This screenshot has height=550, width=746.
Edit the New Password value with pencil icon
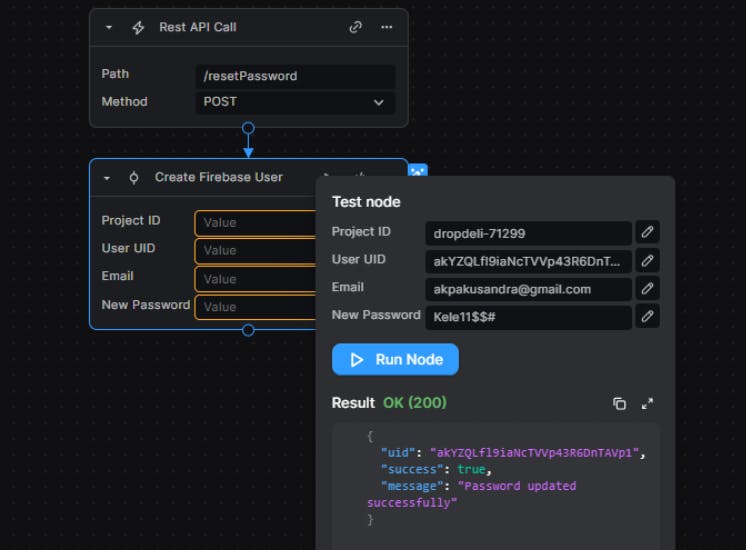click(647, 316)
